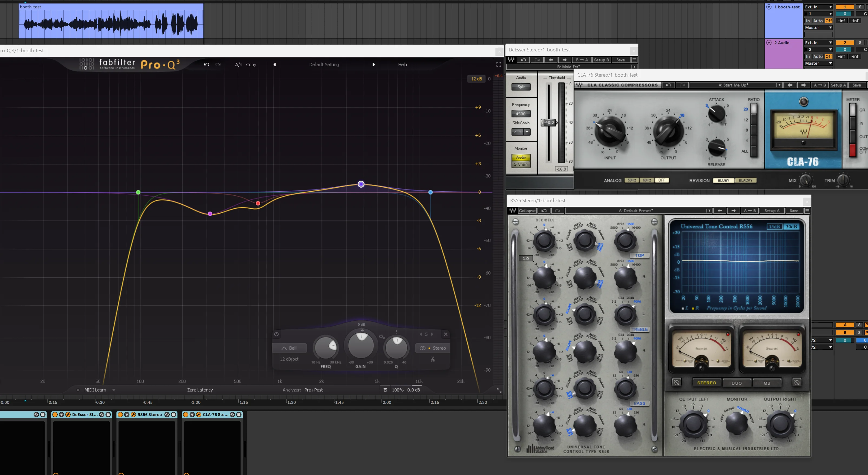Click Copy in Pro-Q 3 A/B section

tap(251, 64)
